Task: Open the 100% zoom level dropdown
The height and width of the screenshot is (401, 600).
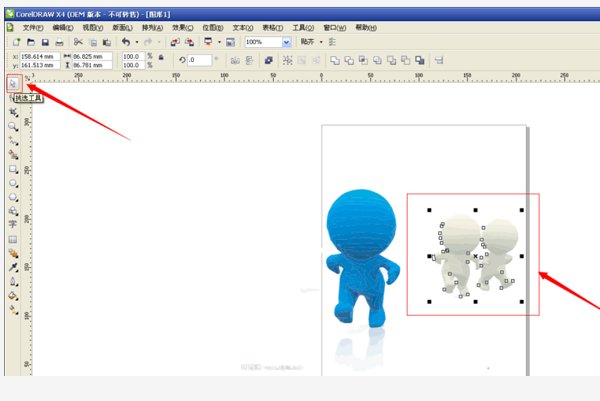Action: (x=287, y=42)
